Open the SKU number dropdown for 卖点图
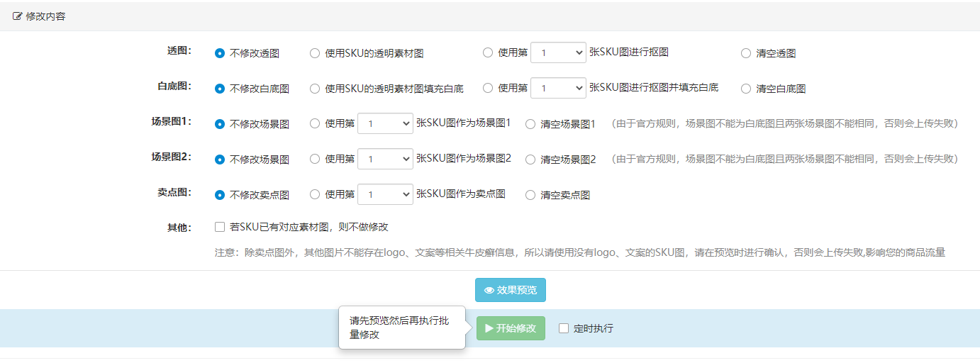980x363 pixels. (x=385, y=194)
